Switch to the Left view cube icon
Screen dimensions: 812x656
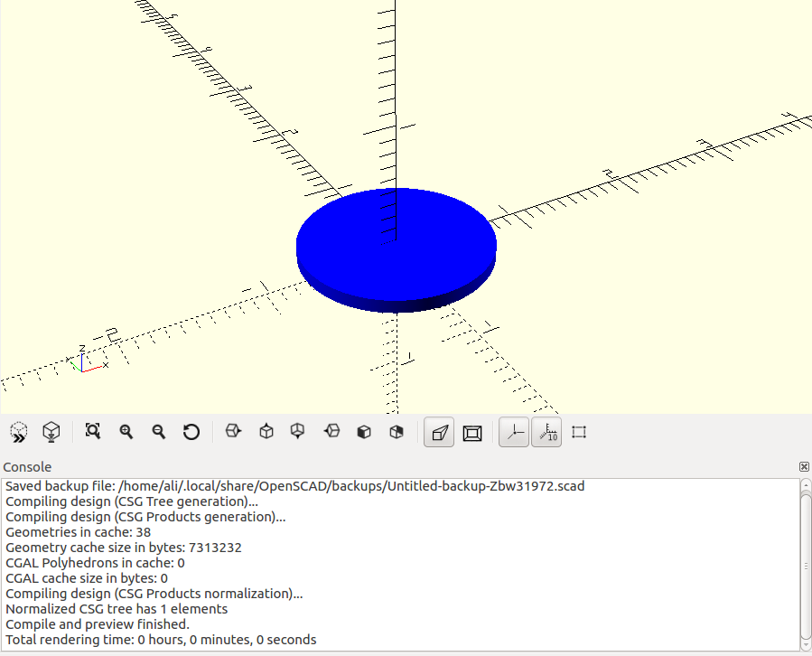click(x=331, y=431)
